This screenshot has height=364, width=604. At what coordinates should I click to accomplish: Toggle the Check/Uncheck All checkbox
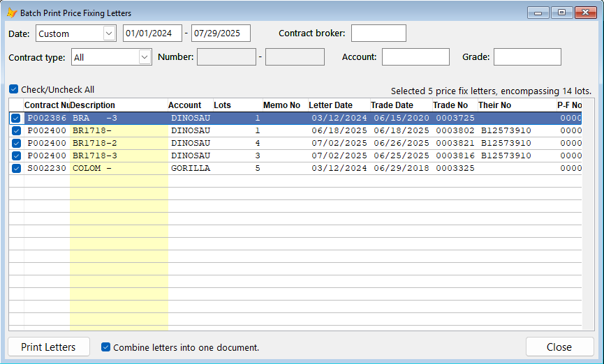[x=13, y=89]
